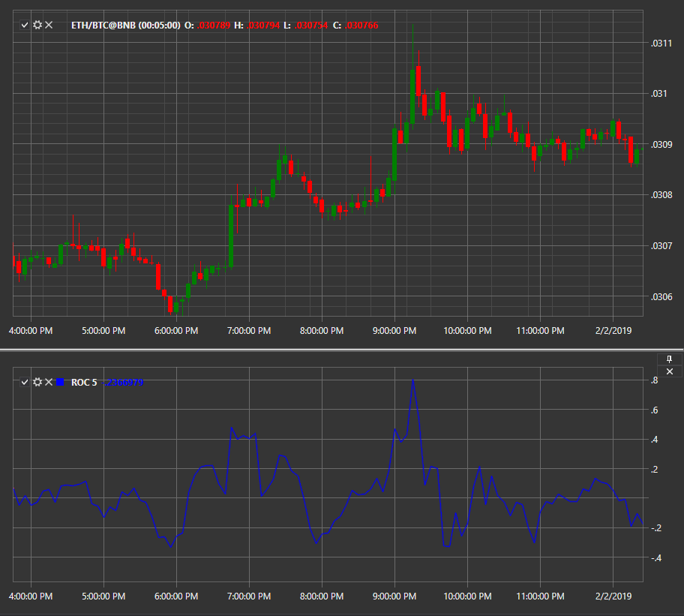The image size is (684, 616).
Task: Click the .2 ROC axis label
Action: coord(654,470)
